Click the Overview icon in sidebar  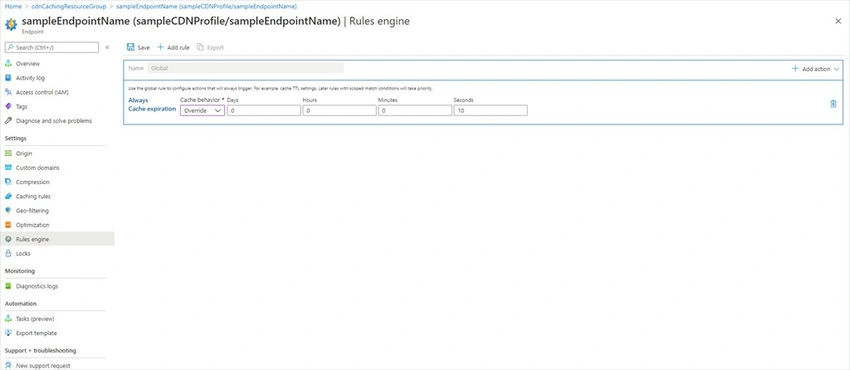tap(8, 63)
